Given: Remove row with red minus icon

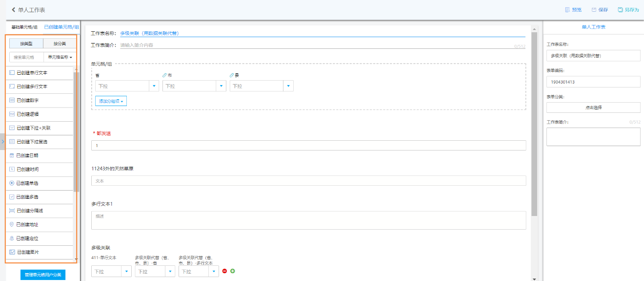Looking at the screenshot, I should tap(225, 271).
